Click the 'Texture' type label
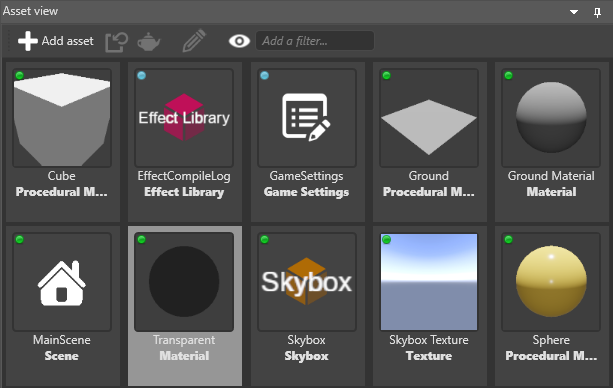The width and height of the screenshot is (613, 388). point(429,356)
